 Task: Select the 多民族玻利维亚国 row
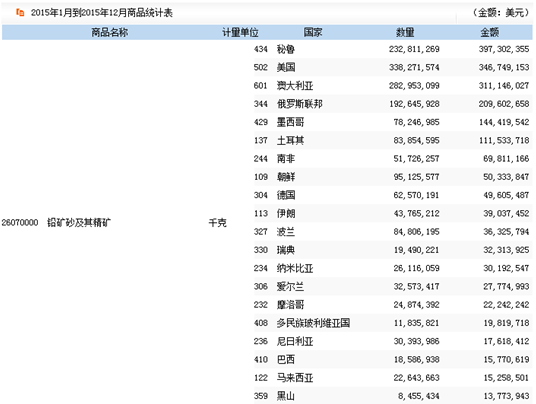click(x=393, y=323)
